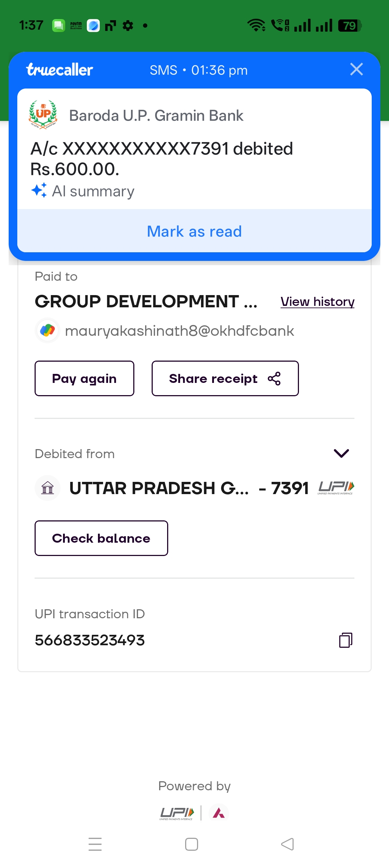Open recent apps from navigation bar

click(x=95, y=844)
